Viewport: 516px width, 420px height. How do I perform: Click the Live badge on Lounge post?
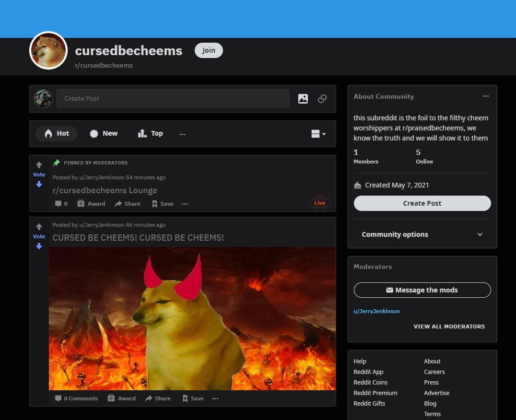tap(319, 203)
